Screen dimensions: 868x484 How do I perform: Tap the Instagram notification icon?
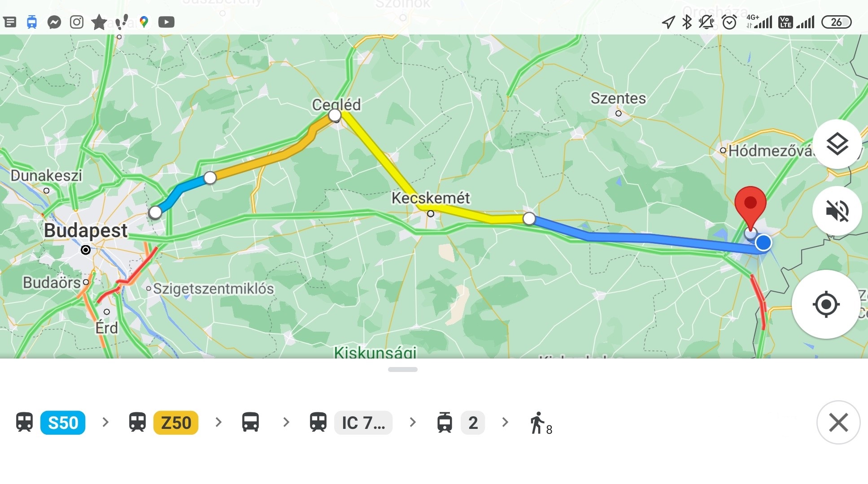[x=77, y=22]
